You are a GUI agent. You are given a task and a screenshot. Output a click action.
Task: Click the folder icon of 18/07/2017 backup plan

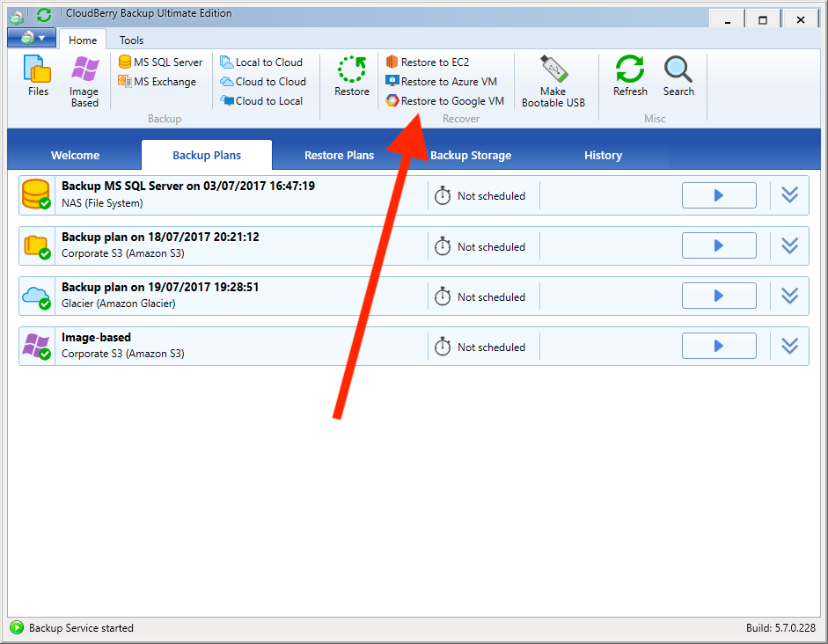(37, 246)
